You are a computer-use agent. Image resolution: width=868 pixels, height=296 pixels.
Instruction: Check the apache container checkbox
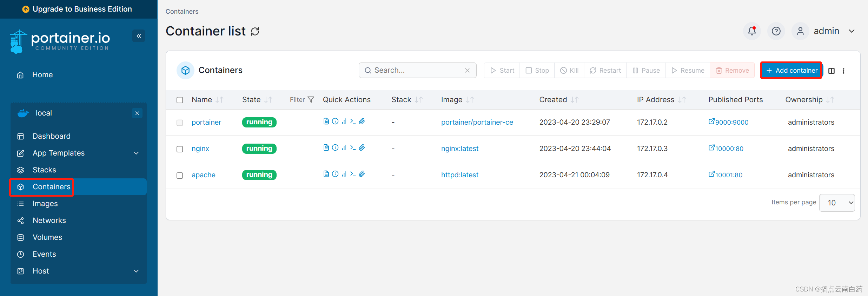coord(180,175)
